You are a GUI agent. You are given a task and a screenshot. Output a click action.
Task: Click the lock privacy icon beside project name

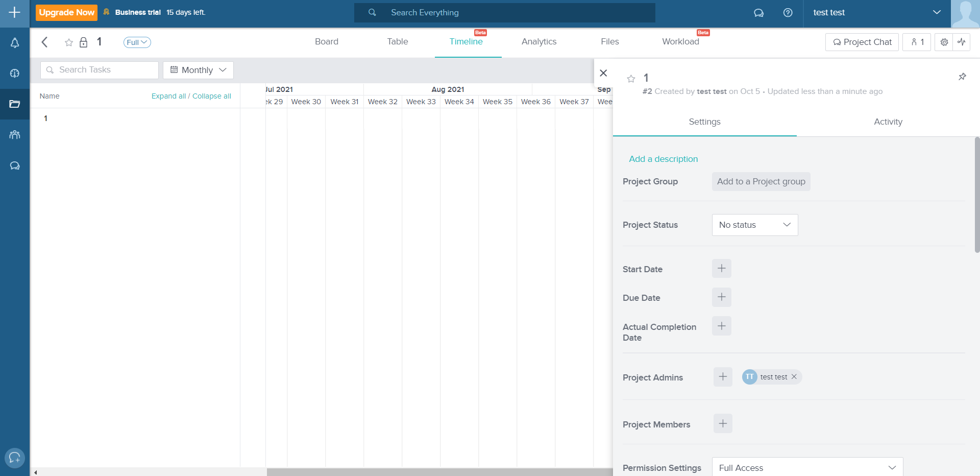[x=83, y=42]
